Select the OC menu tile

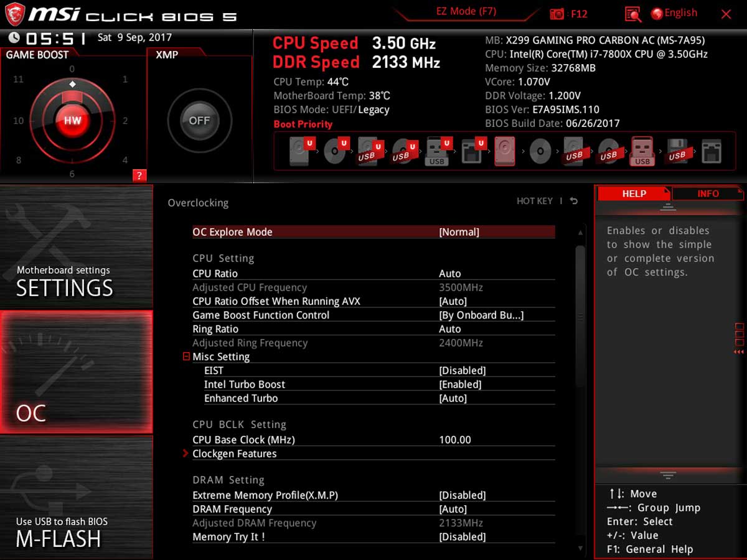coord(76,372)
